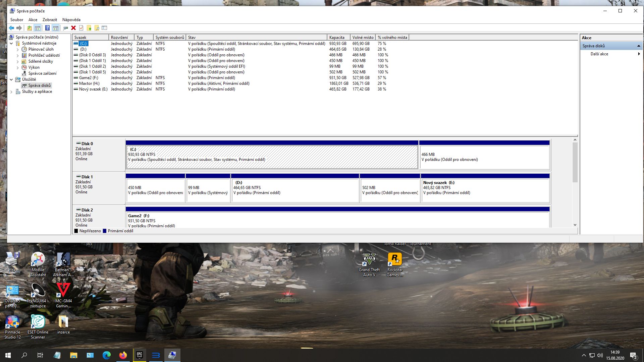Click the blue Primární oddíl legend swatch

(x=105, y=231)
